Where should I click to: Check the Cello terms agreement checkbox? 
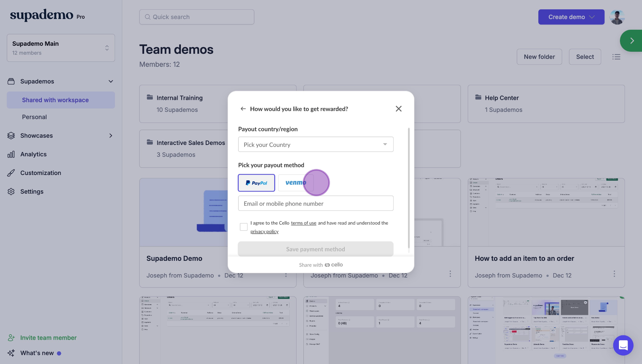coord(244,227)
